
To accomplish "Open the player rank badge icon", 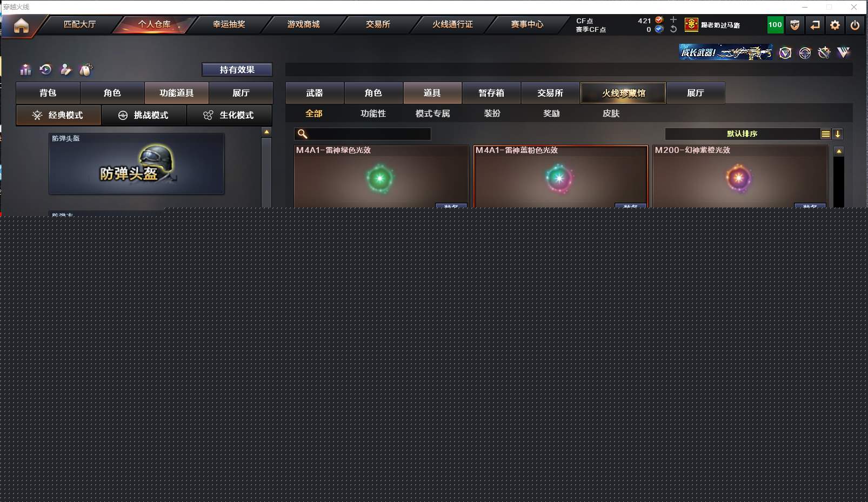I will (x=691, y=25).
